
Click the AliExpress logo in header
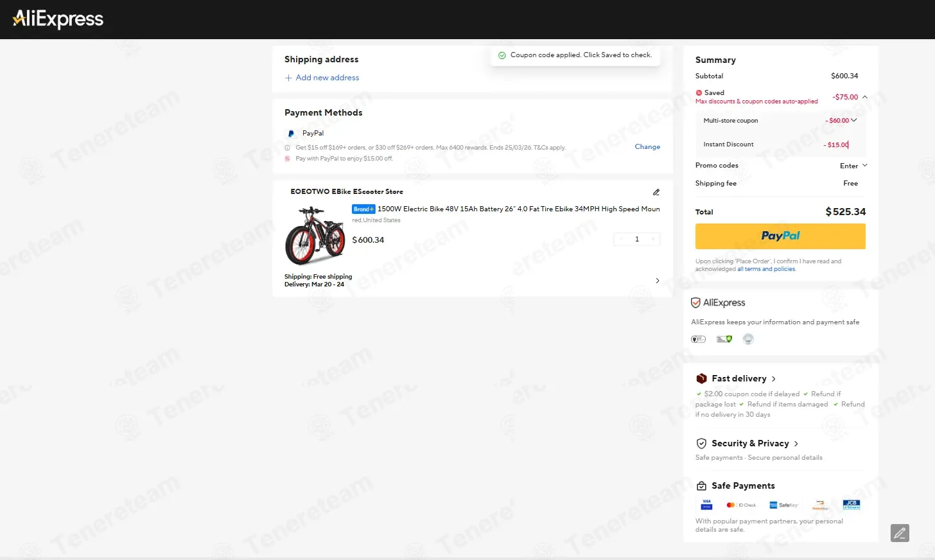tap(58, 19)
